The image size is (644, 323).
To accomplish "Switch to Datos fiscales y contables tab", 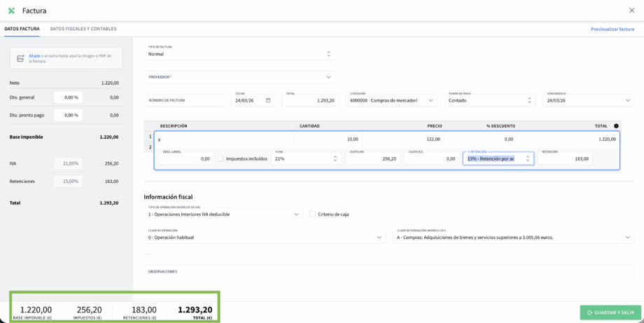I will (83, 29).
